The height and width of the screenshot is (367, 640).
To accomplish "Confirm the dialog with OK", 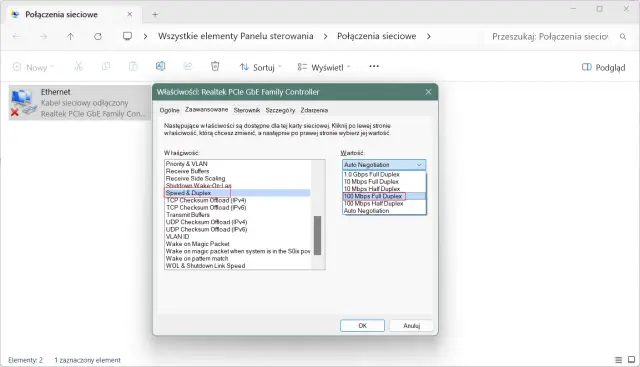I will [x=362, y=325].
